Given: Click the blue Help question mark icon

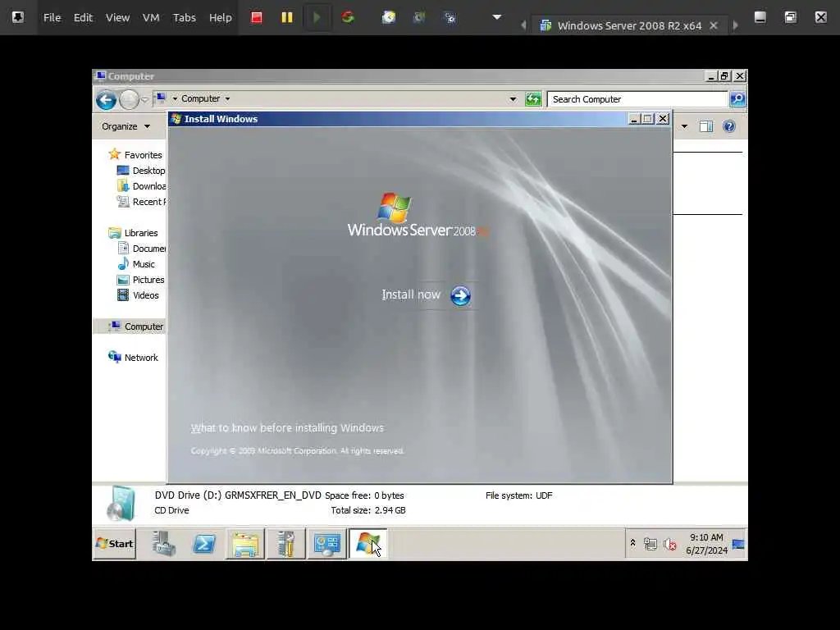Looking at the screenshot, I should pos(729,126).
